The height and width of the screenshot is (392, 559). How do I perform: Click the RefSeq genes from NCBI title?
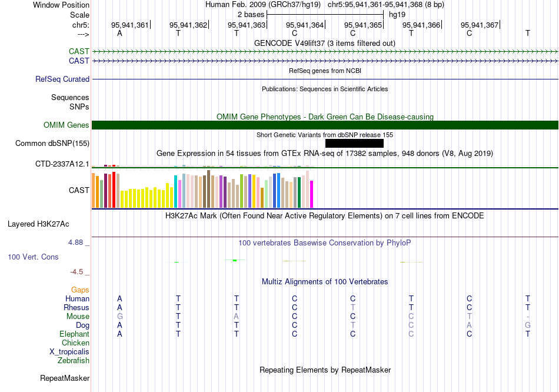[325, 71]
